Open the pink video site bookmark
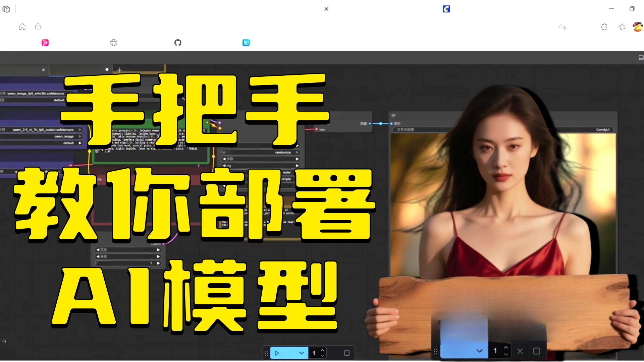 tap(45, 43)
